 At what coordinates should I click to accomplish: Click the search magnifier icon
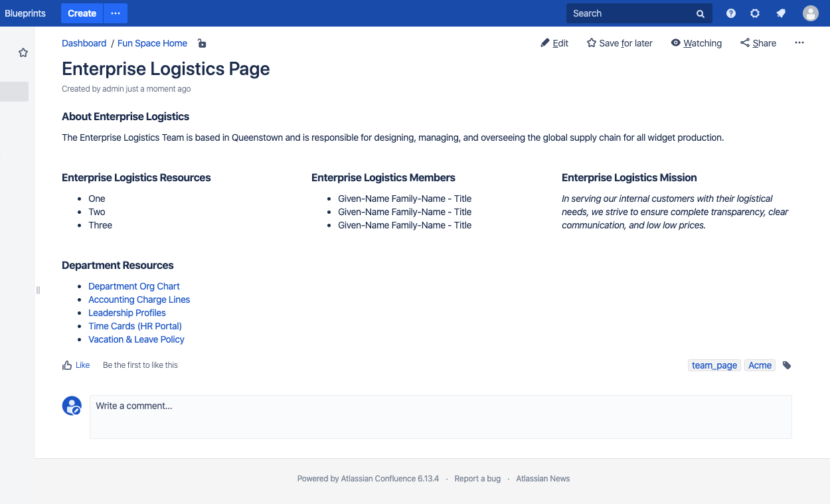701,14
